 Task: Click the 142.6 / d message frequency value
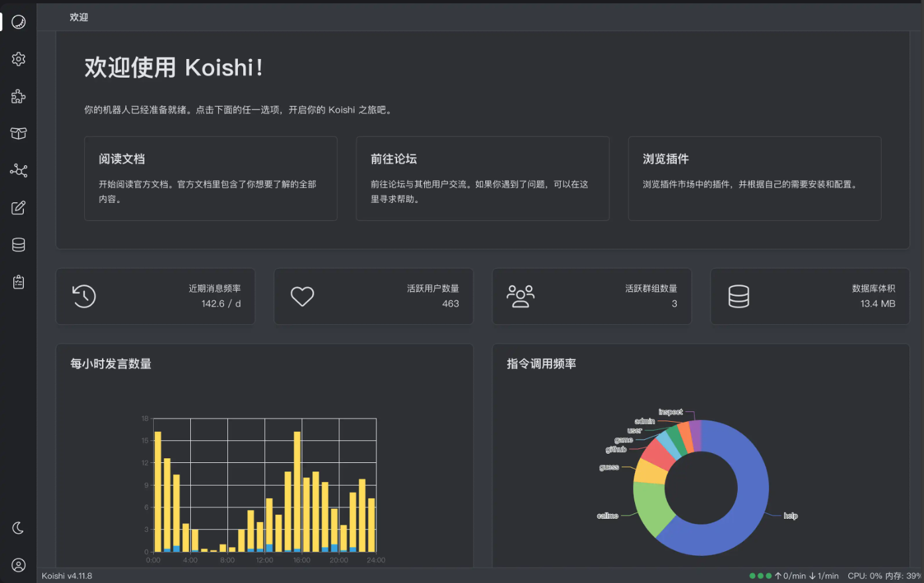pyautogui.click(x=221, y=304)
